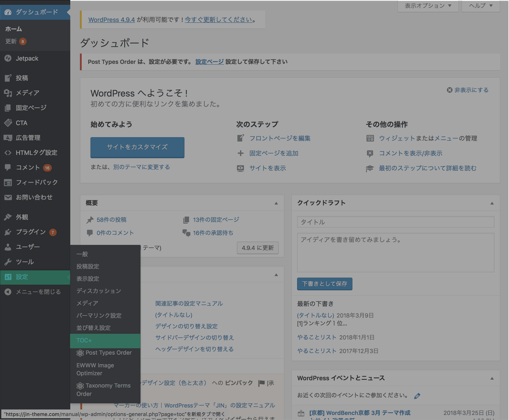Open the 13件の固定ページ link

tap(216, 220)
